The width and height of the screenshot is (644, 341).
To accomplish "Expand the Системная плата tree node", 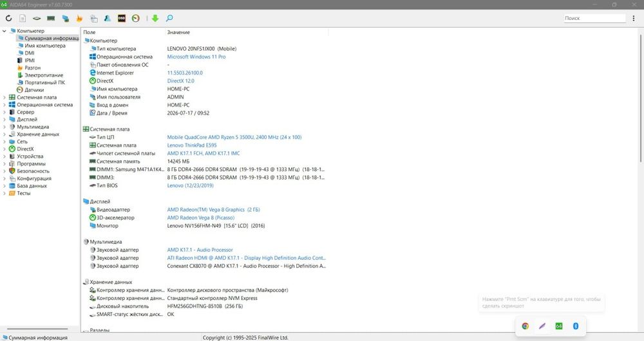I will (5, 97).
